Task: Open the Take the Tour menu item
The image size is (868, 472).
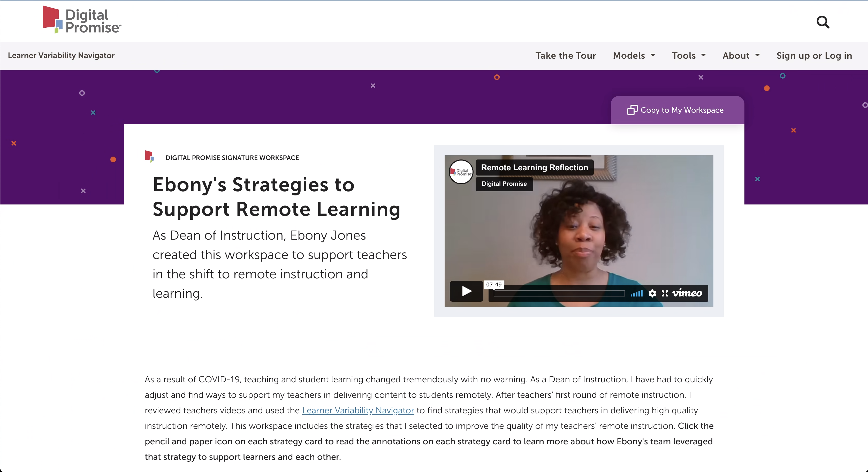Action: coord(566,56)
